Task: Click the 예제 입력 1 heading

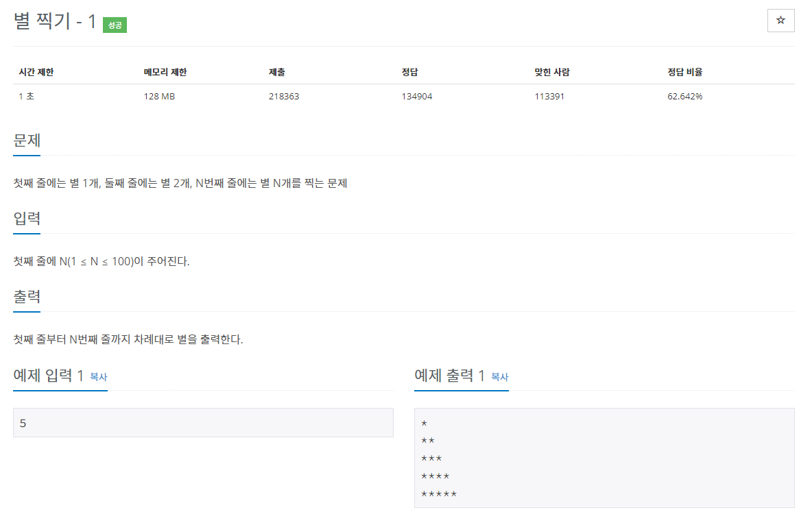Action: 49,376
